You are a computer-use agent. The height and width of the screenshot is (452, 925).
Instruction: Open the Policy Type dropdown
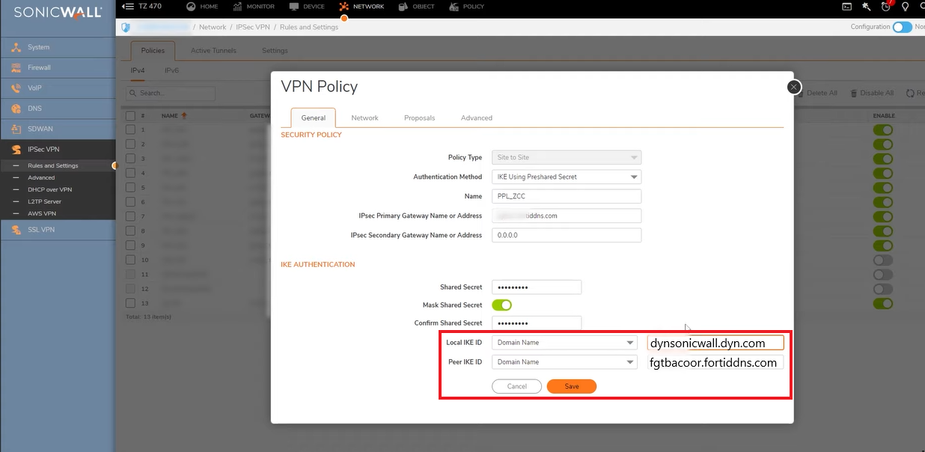tap(566, 158)
